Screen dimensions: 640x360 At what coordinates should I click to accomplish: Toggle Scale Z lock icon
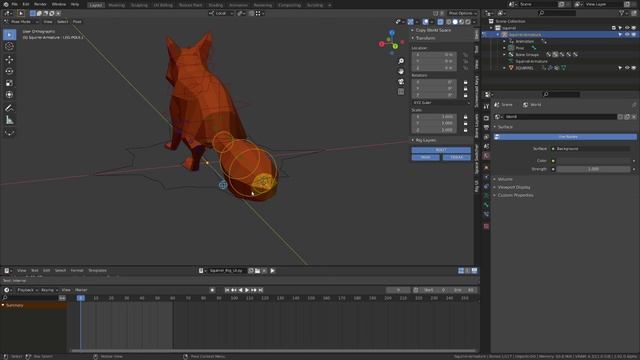pos(465,130)
